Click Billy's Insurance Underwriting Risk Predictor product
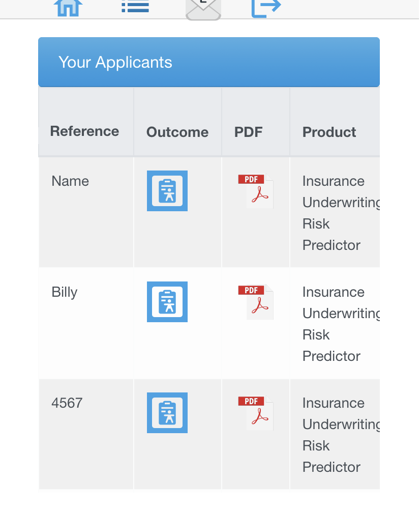Viewport: 420px width, 509px height. click(x=341, y=324)
